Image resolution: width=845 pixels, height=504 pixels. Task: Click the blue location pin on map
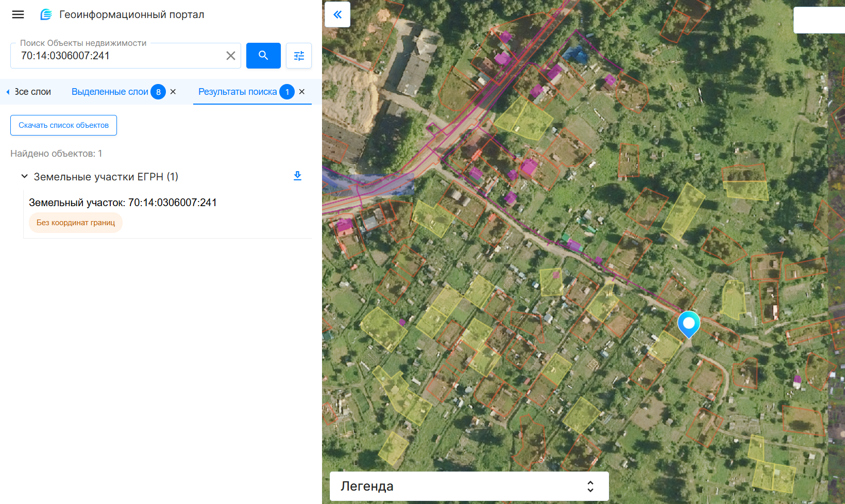click(x=688, y=323)
